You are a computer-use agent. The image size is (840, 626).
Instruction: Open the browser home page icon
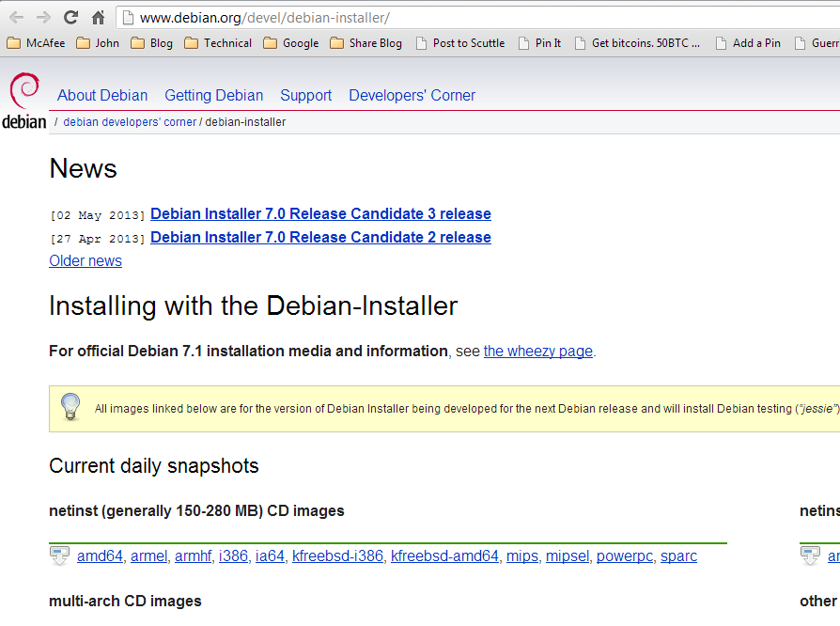(98, 18)
